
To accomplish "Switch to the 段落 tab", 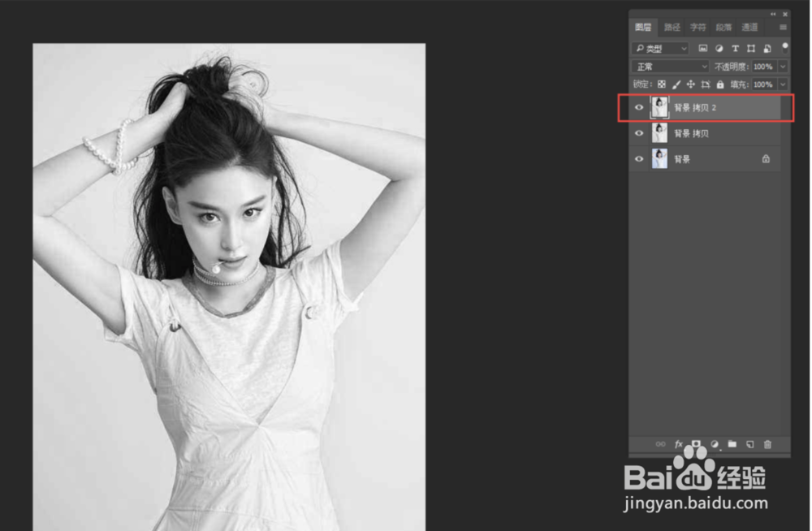I will tap(724, 27).
